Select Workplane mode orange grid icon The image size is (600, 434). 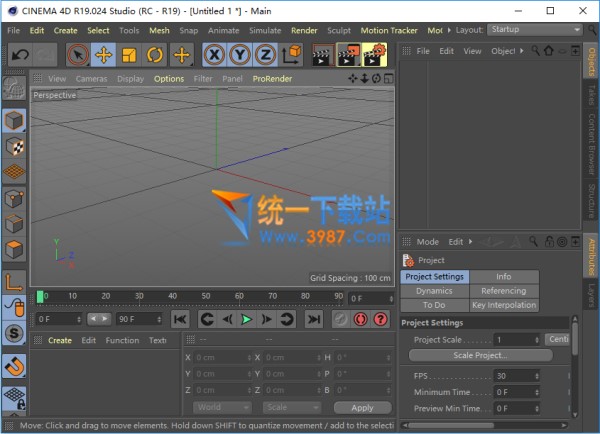click(14, 172)
